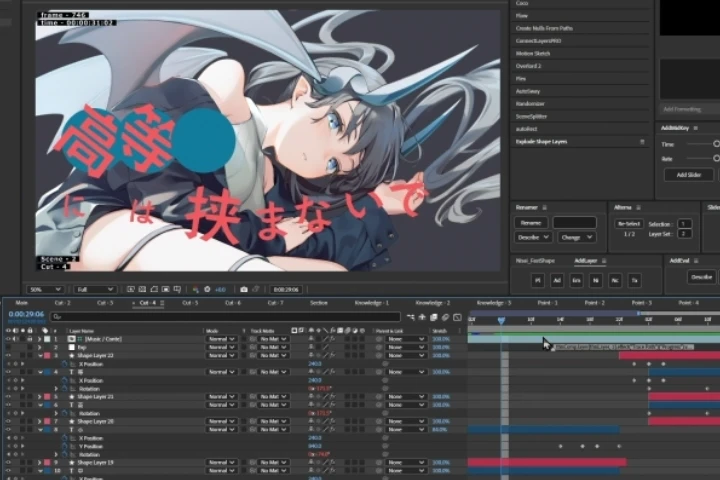Viewport: 720px width, 480px height.
Task: Click the X Position stopwatch under Shape Layer 22
Action: tap(65, 364)
